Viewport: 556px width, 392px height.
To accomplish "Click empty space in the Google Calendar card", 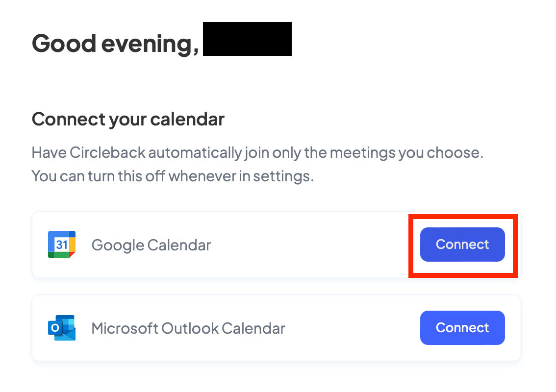I will [x=309, y=245].
